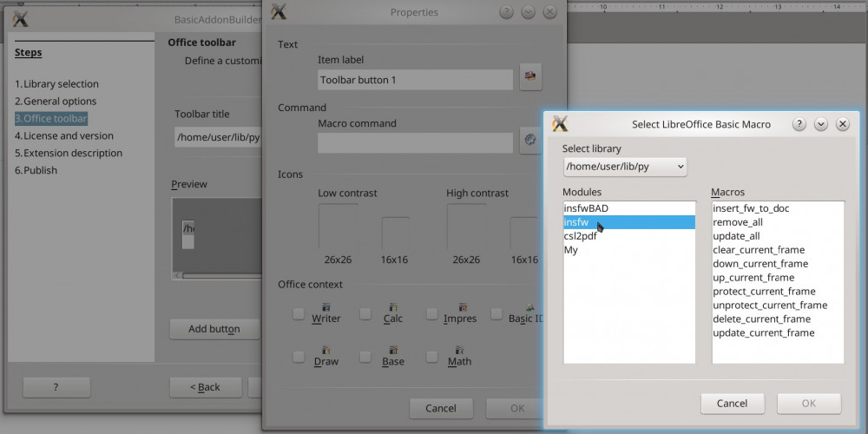Select the My module
Viewport: 868px width, 434px height.
tap(629, 250)
